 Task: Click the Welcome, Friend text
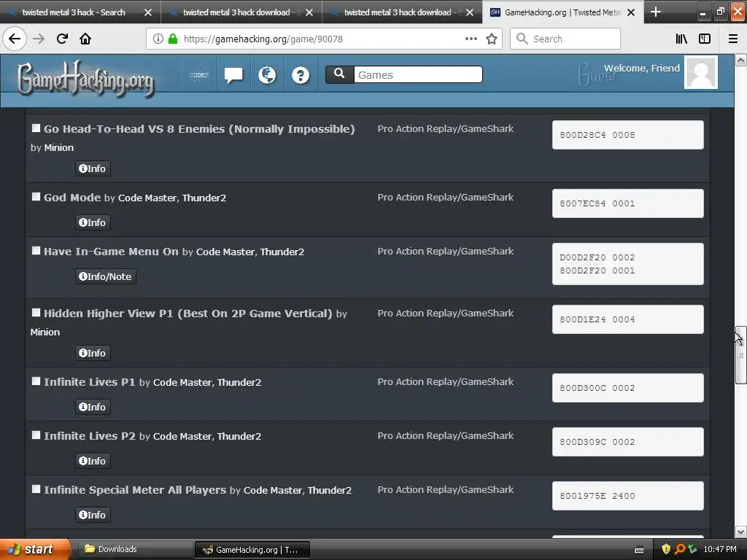(x=642, y=68)
